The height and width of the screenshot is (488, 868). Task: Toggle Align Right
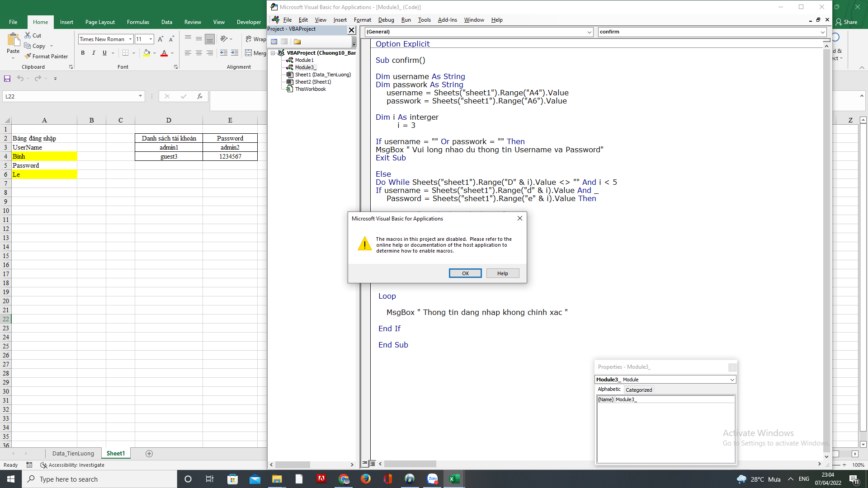coord(210,53)
